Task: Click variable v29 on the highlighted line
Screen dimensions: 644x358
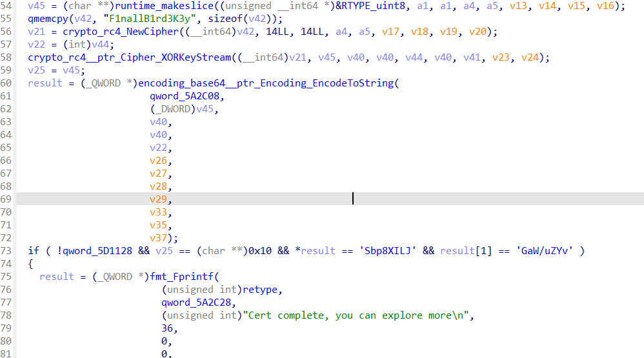Action: pyautogui.click(x=158, y=199)
